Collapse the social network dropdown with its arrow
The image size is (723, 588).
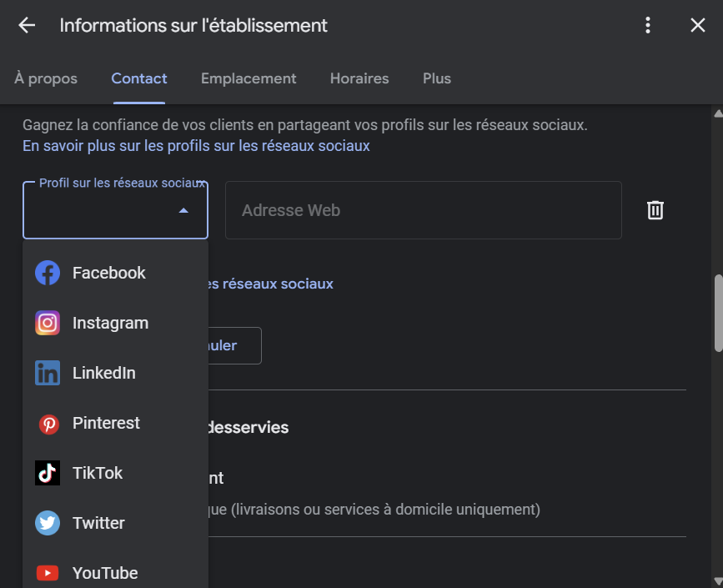[183, 210]
